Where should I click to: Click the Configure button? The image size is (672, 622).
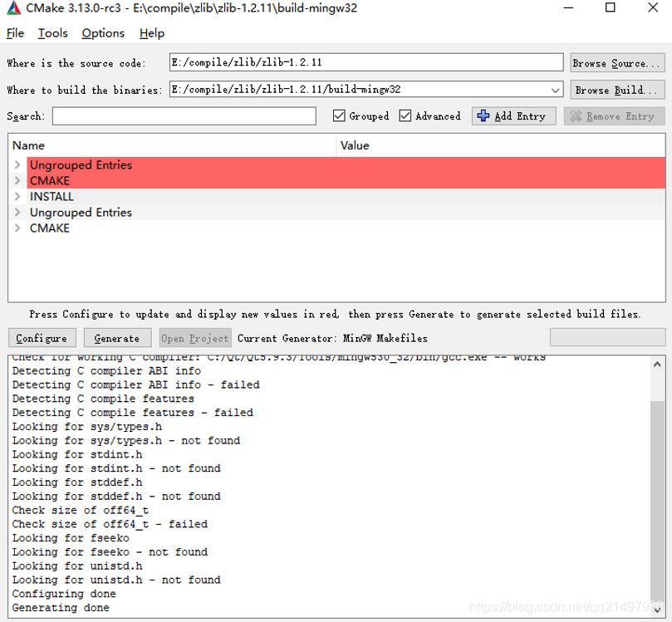pyautogui.click(x=42, y=338)
